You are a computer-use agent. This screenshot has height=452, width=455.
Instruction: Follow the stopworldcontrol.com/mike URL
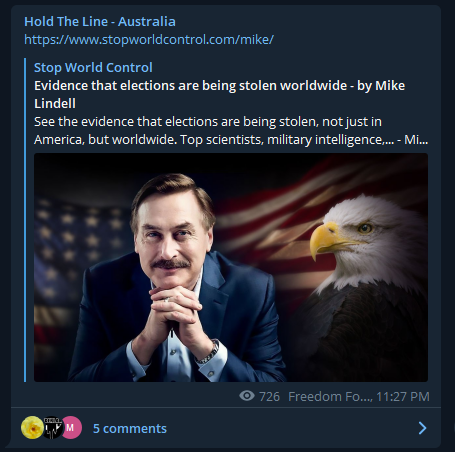click(x=149, y=39)
